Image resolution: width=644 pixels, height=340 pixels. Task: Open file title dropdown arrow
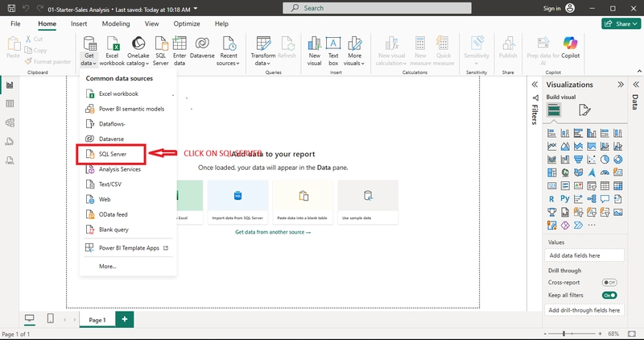196,9
